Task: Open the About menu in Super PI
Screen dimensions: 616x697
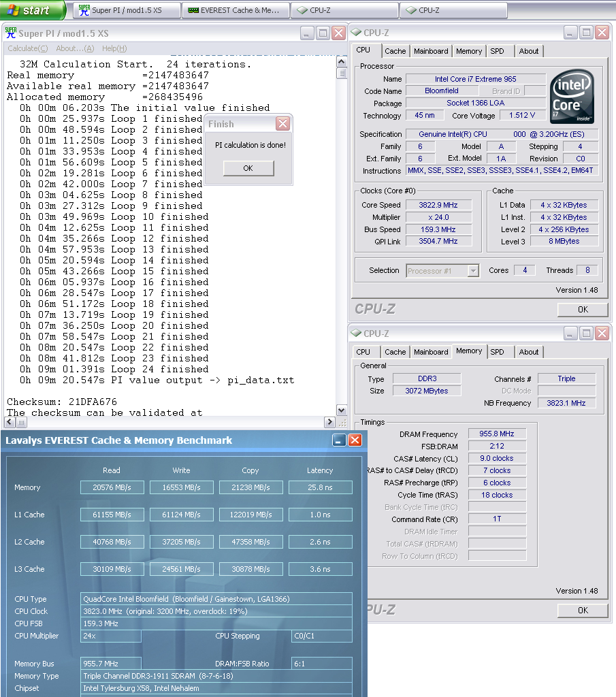Action: 75,48
